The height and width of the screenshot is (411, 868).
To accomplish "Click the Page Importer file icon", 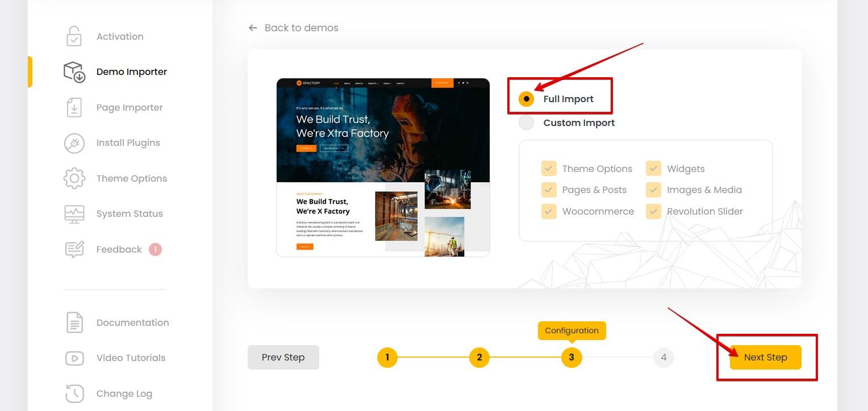I will (74, 107).
